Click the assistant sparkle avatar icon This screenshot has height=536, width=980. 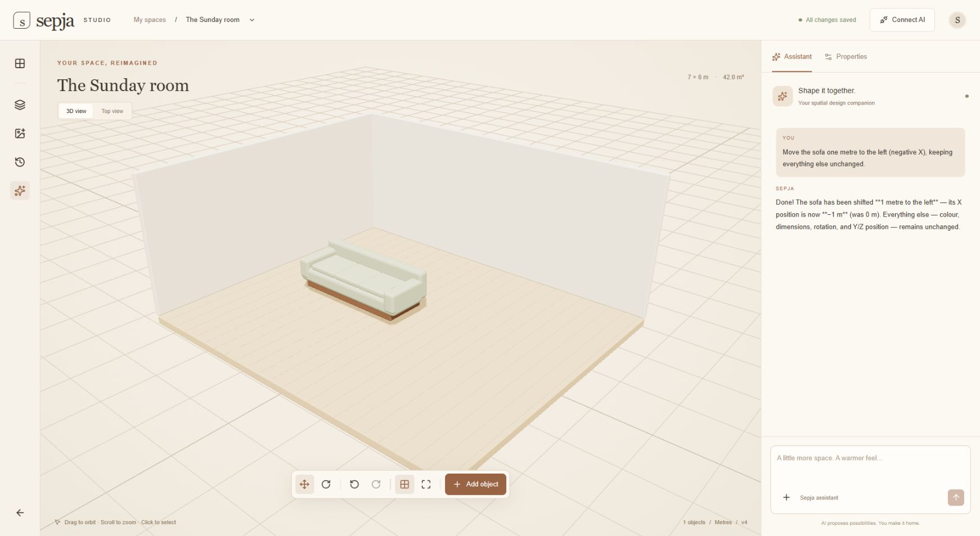coord(782,96)
